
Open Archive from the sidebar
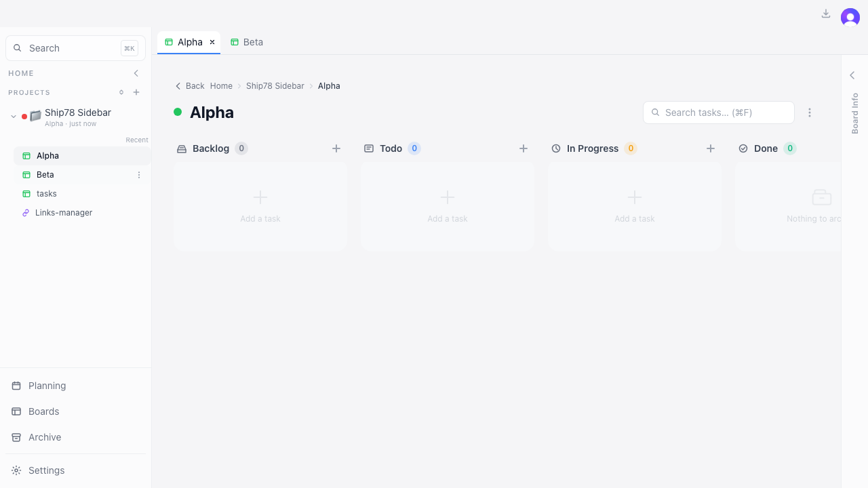pyautogui.click(x=75, y=437)
